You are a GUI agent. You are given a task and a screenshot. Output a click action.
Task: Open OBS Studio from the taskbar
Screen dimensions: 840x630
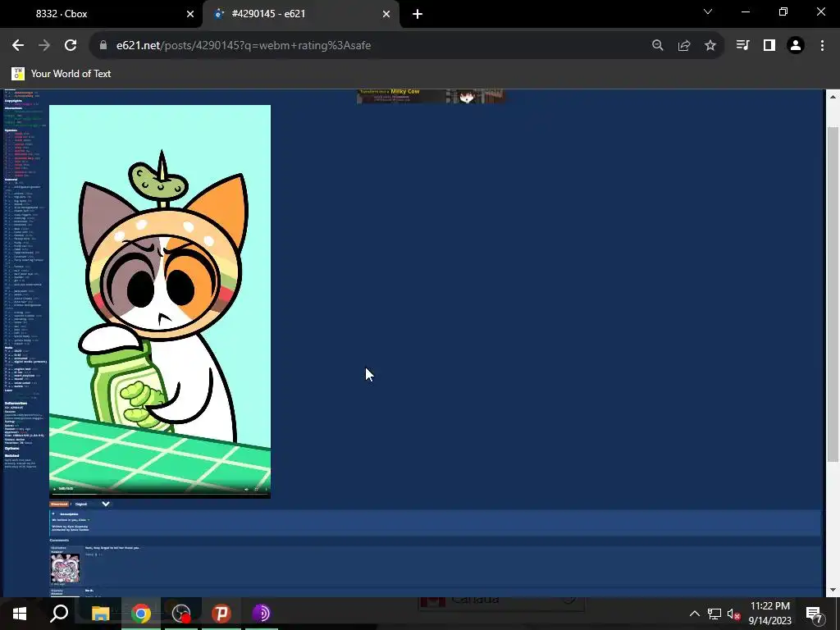pos(181,614)
